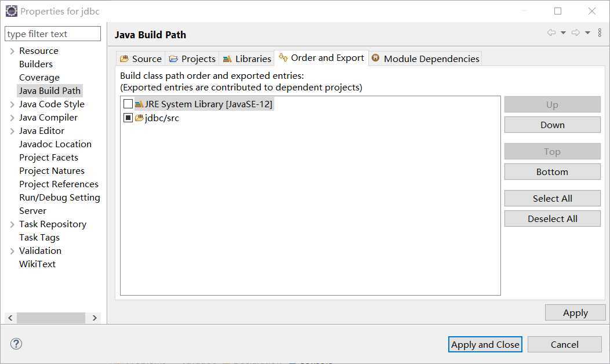Toggle the jdbc/src export checkbox
Image resolution: width=610 pixels, height=364 pixels.
(x=128, y=118)
